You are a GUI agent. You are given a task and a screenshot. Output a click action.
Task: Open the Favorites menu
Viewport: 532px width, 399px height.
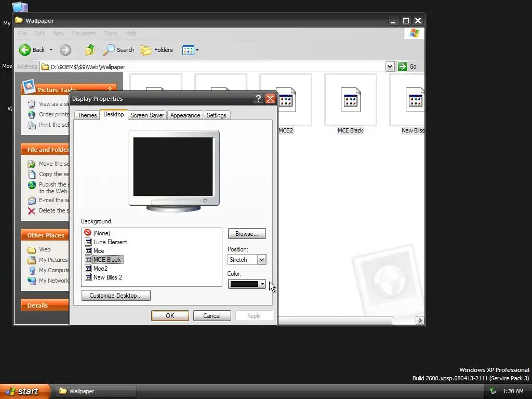pyautogui.click(x=84, y=33)
